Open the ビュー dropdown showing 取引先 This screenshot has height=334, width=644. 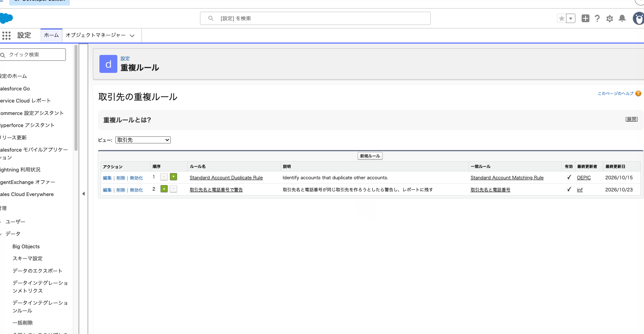pos(143,140)
